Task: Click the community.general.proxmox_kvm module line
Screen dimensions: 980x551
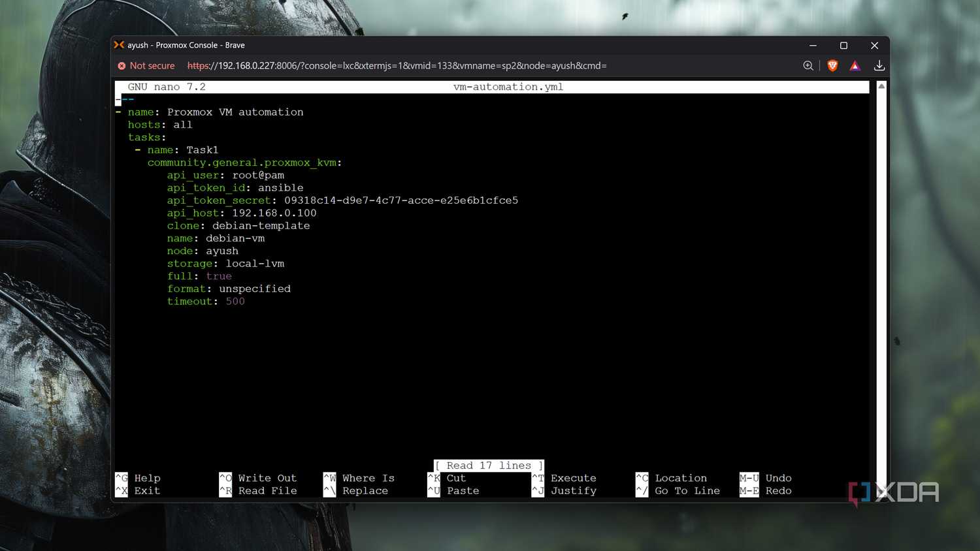Action: click(x=244, y=163)
